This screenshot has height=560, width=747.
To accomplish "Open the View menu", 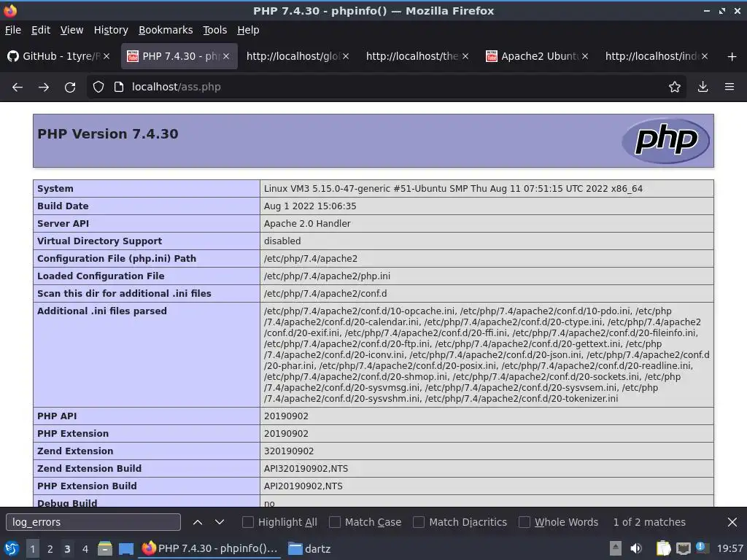I will click(71, 30).
